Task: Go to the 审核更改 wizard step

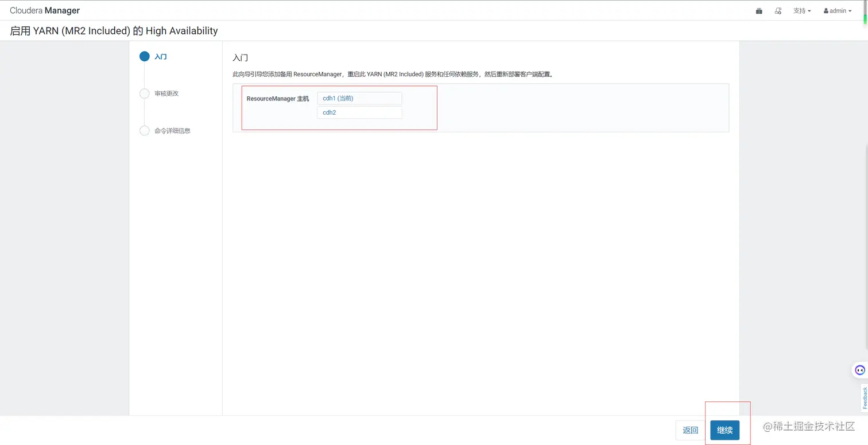Action: click(160, 93)
